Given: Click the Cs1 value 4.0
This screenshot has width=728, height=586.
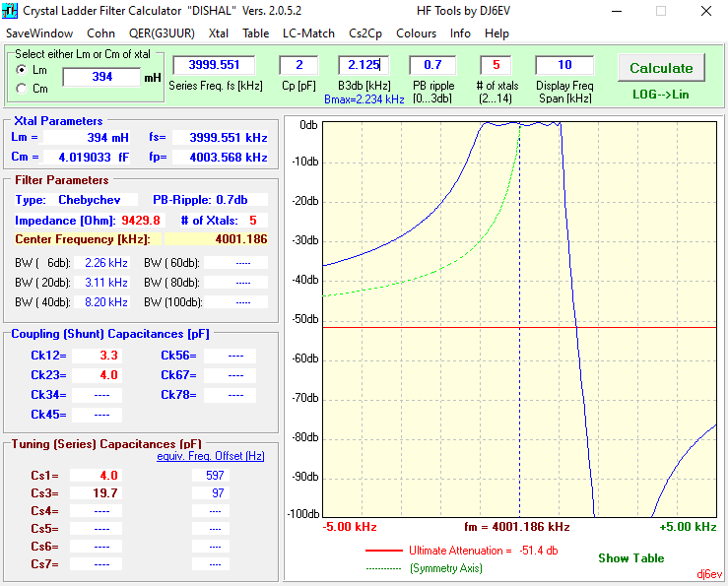Looking at the screenshot, I should 97,476.
